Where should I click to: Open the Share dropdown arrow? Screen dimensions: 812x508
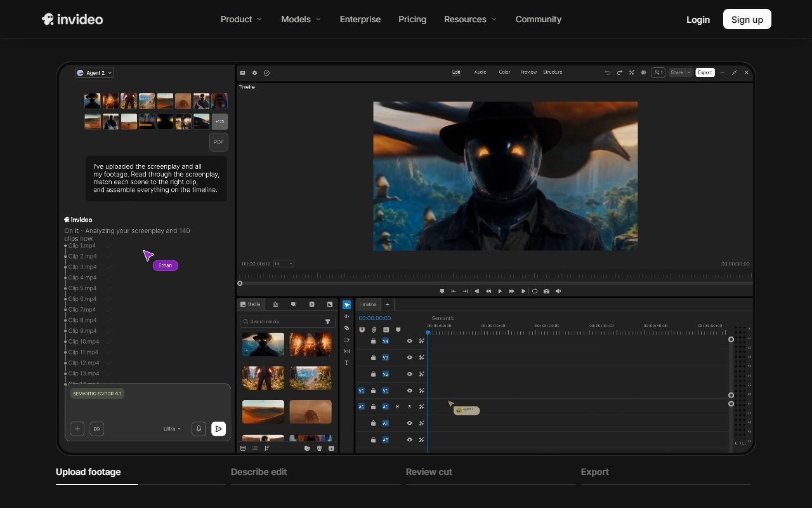pyautogui.click(x=688, y=72)
